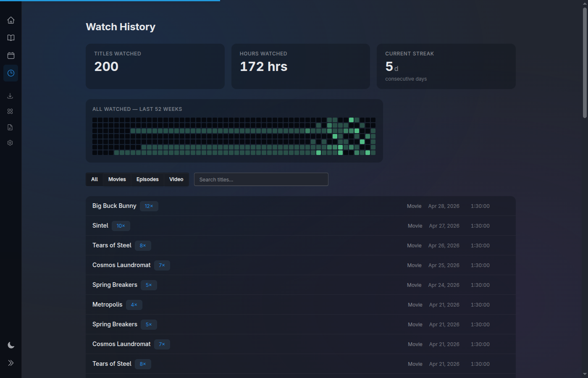Select the Video filter tab
588x378 pixels.
coord(176,179)
